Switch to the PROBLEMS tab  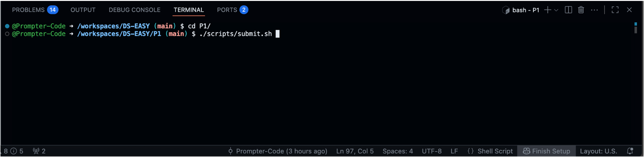(x=28, y=10)
